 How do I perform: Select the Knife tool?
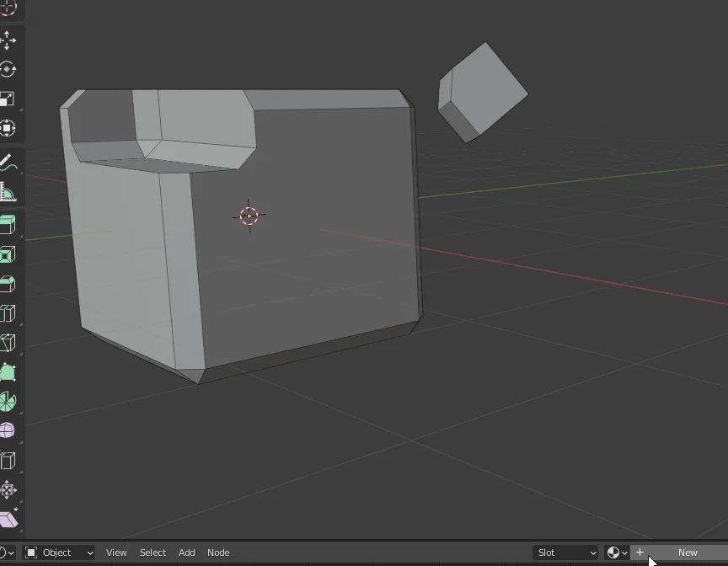pyautogui.click(x=10, y=343)
